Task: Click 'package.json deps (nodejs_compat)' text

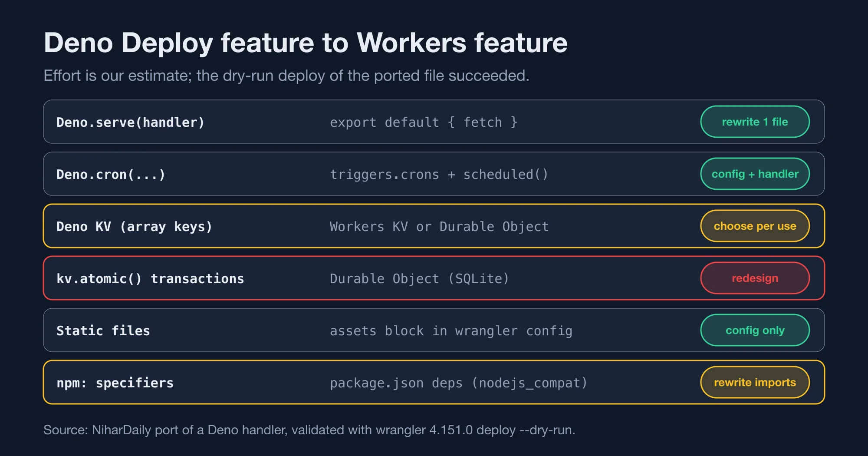Action: 459,383
